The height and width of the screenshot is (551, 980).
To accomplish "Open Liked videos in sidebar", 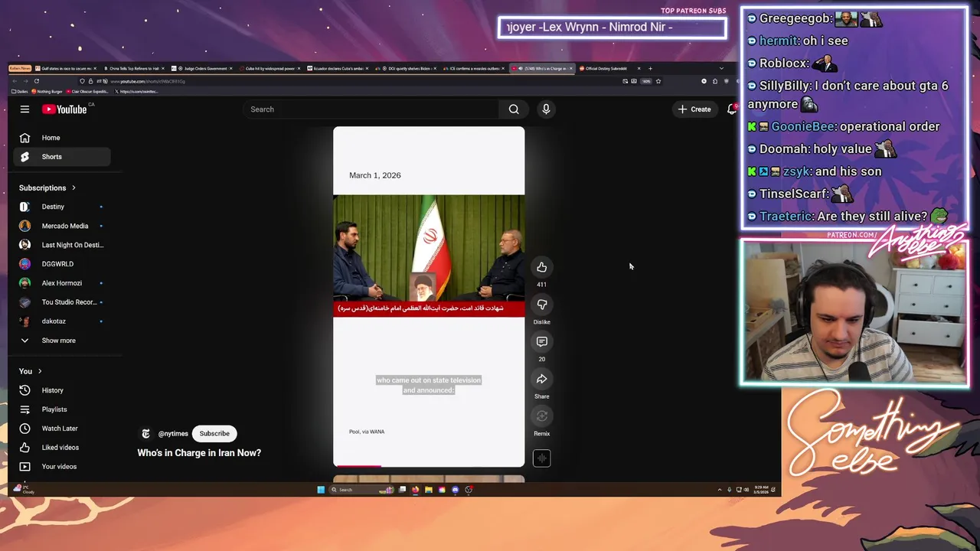I will click(62, 448).
